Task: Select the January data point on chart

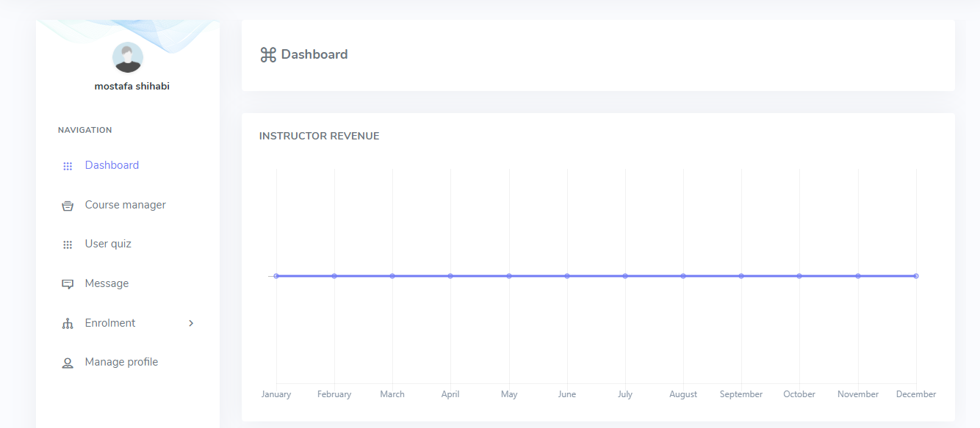Action: pyautogui.click(x=276, y=276)
